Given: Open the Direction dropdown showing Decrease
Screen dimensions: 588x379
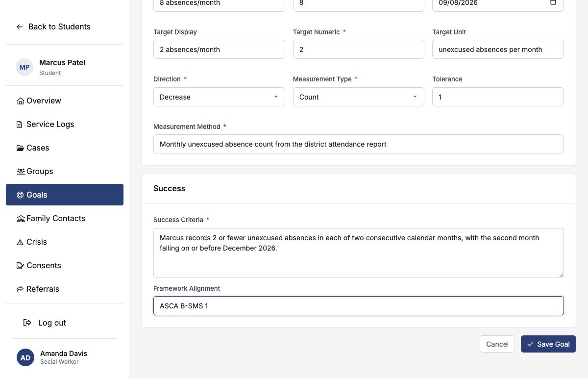Looking at the screenshot, I should [x=219, y=97].
